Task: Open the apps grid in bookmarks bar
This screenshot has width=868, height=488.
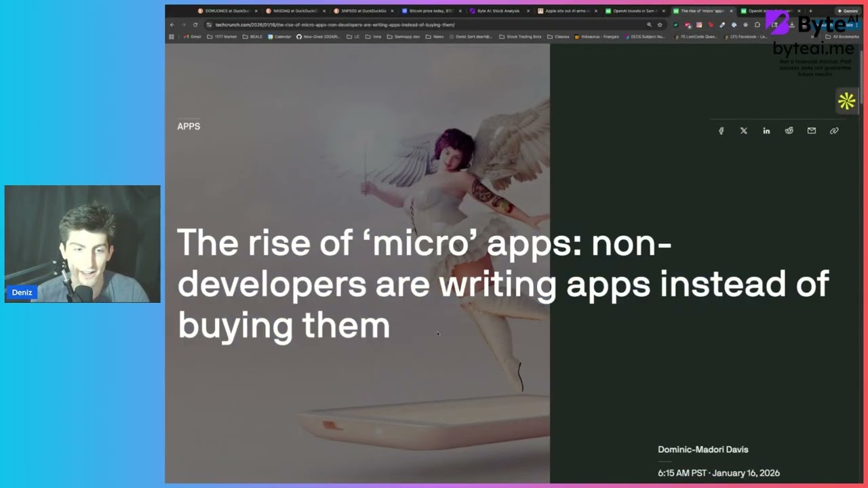Action: 172,37
